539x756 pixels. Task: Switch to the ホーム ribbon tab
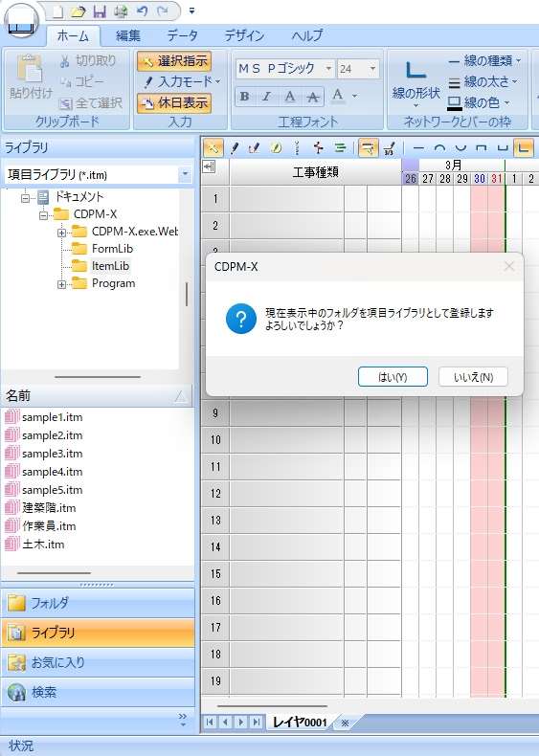(x=74, y=36)
